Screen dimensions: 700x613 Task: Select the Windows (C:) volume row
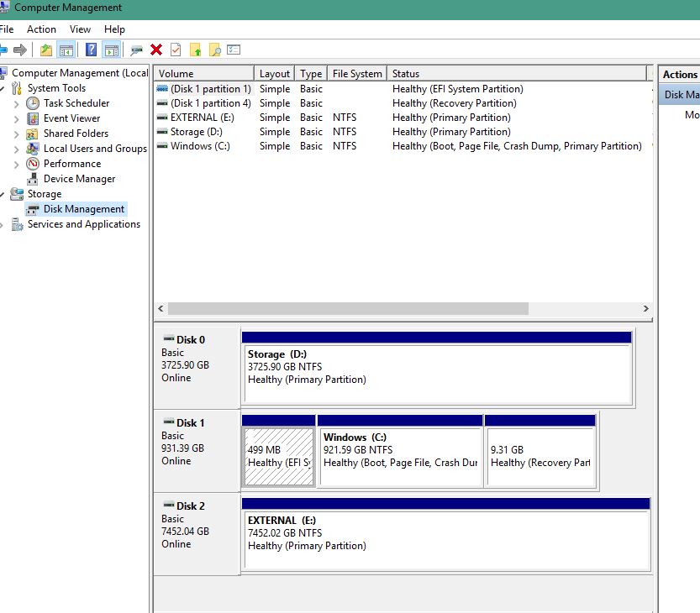(x=402, y=146)
